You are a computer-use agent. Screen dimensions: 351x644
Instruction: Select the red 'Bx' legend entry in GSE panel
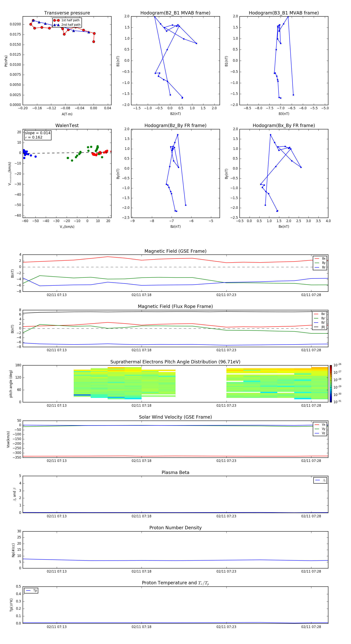(x=320, y=259)
